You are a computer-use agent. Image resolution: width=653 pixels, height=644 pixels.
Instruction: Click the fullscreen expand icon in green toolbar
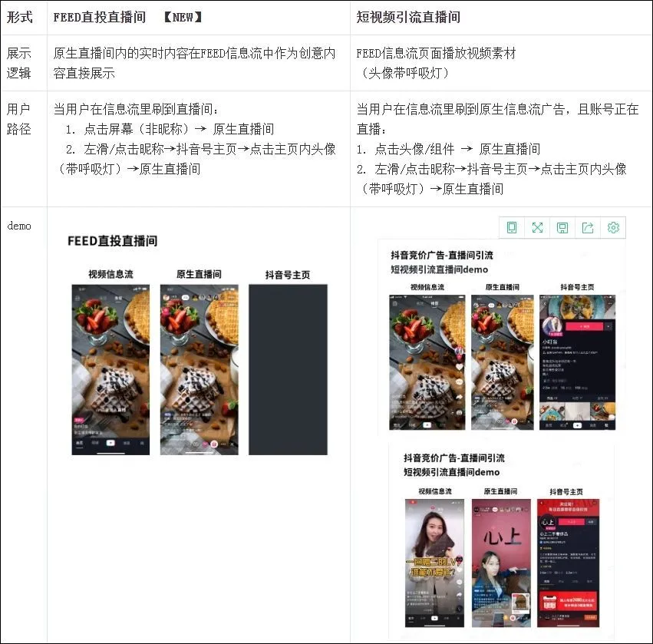(x=538, y=227)
